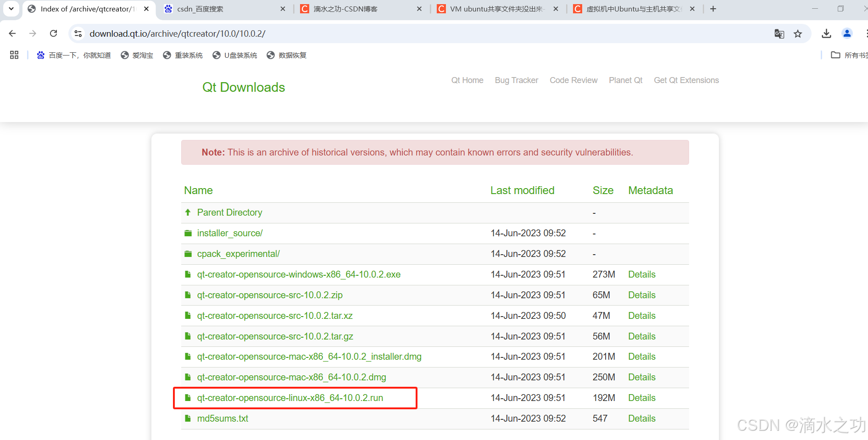Viewport: 868px width, 440px height.
Task: Open the all bookmarks folder
Action: [849, 55]
